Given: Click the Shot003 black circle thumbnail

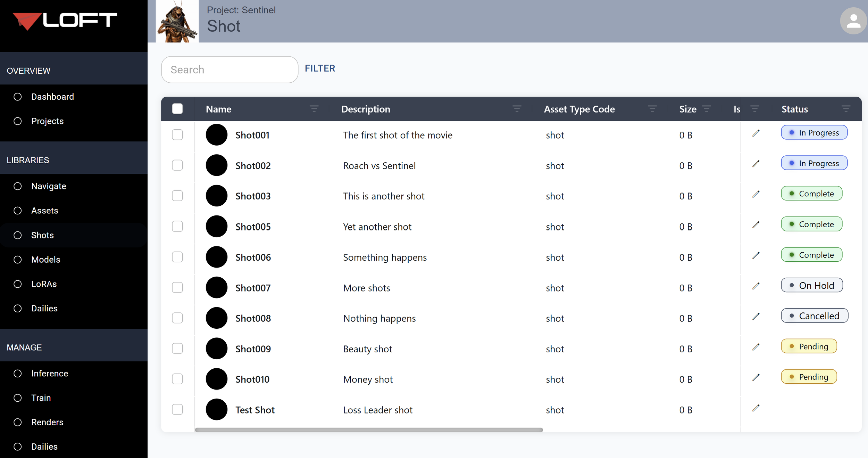Looking at the screenshot, I should [x=216, y=196].
